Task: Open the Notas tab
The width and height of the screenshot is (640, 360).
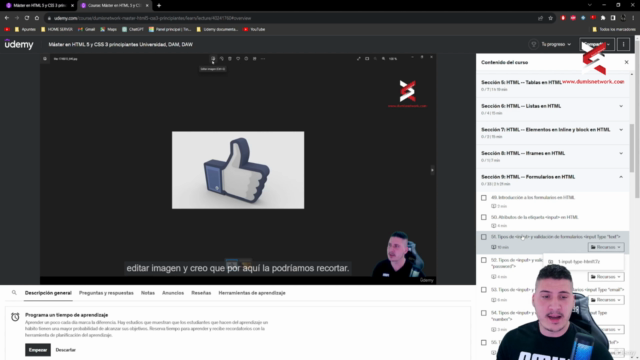Action: [x=148, y=293]
